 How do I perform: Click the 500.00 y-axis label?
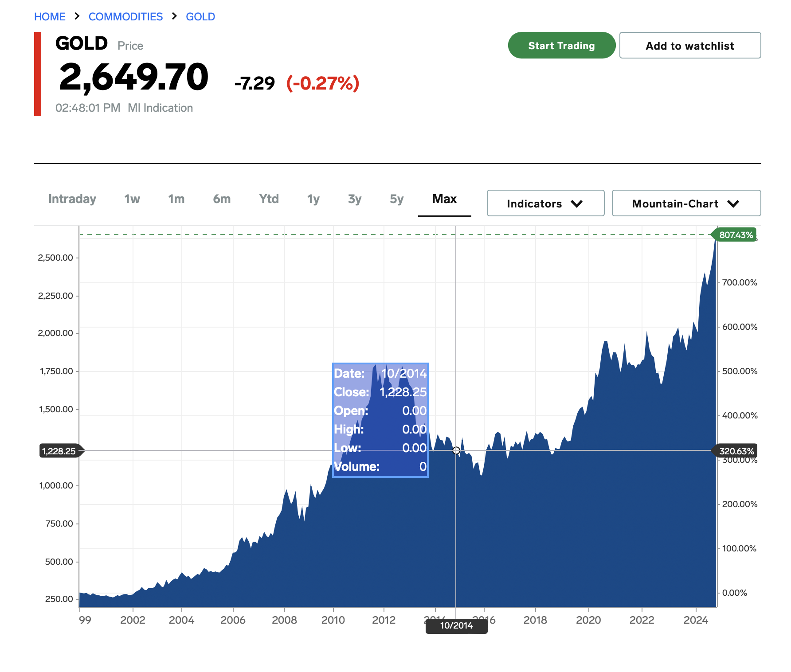pyautogui.click(x=59, y=562)
